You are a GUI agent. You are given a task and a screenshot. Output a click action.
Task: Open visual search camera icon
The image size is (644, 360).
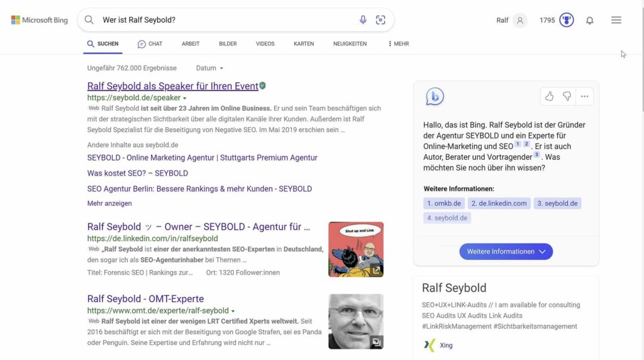(x=380, y=20)
